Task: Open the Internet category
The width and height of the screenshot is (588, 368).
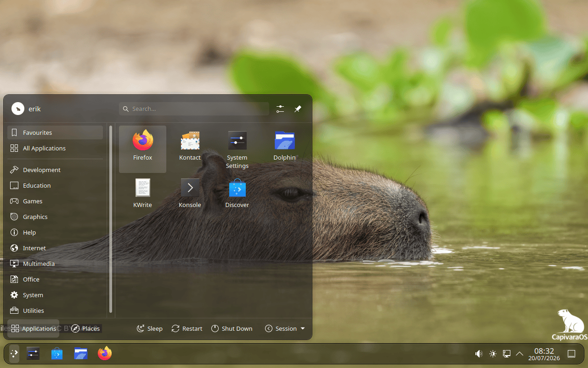Action: pyautogui.click(x=55, y=248)
